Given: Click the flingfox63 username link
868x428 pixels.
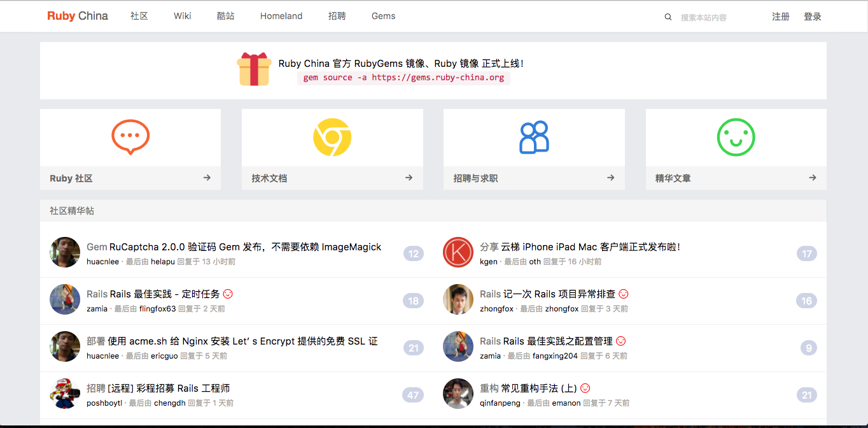Looking at the screenshot, I should (x=157, y=309).
